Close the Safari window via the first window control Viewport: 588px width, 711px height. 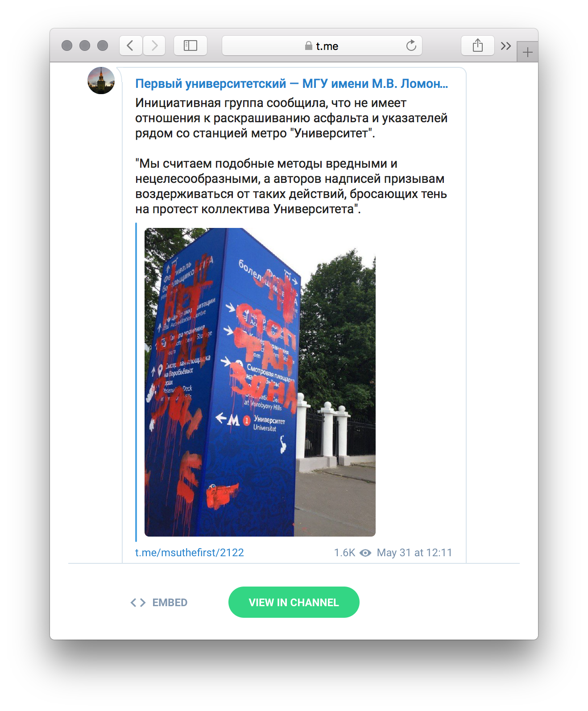click(67, 45)
